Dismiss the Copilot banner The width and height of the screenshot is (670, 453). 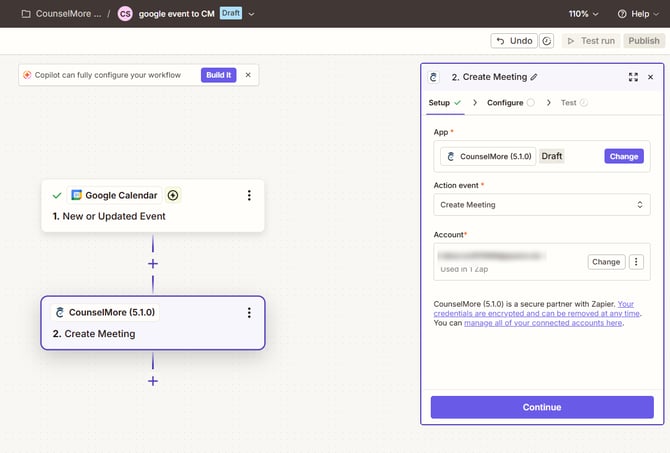click(248, 75)
